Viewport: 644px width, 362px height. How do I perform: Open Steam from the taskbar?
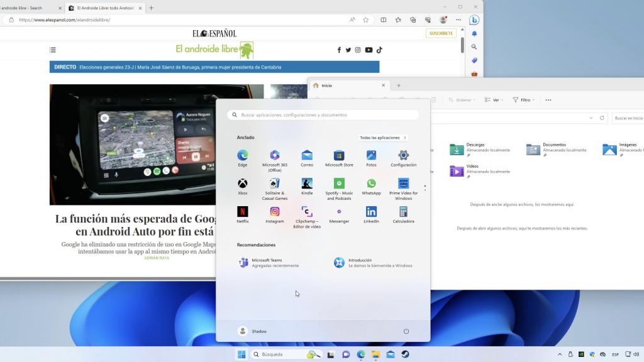pos(406,354)
